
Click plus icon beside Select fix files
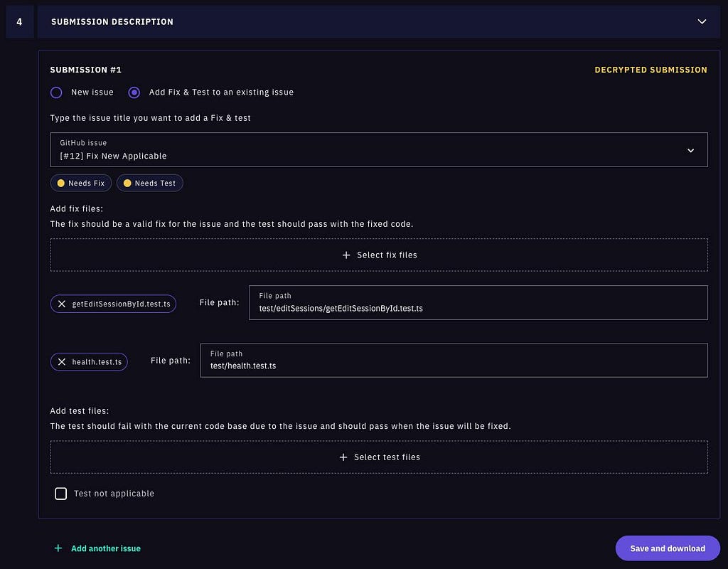(x=346, y=255)
